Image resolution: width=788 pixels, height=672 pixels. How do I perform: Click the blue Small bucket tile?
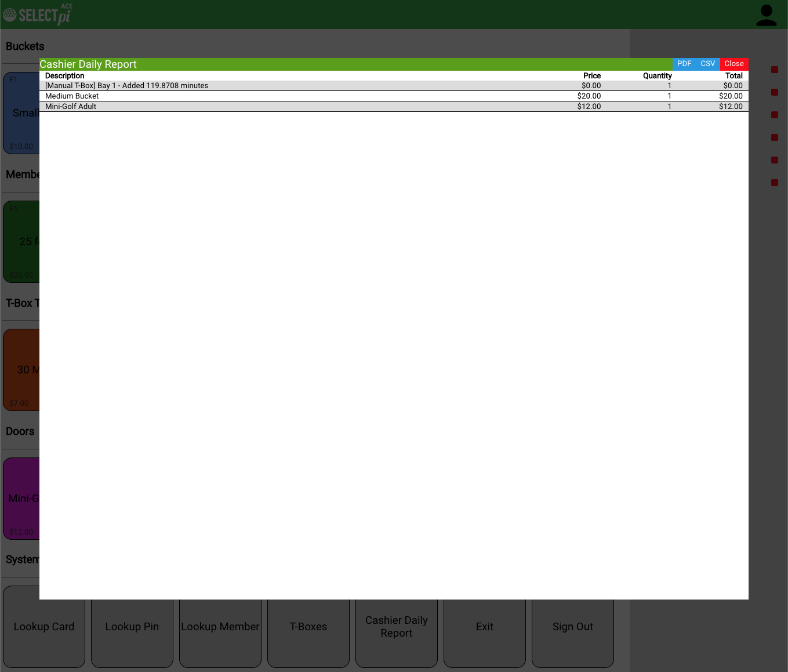(x=21, y=113)
